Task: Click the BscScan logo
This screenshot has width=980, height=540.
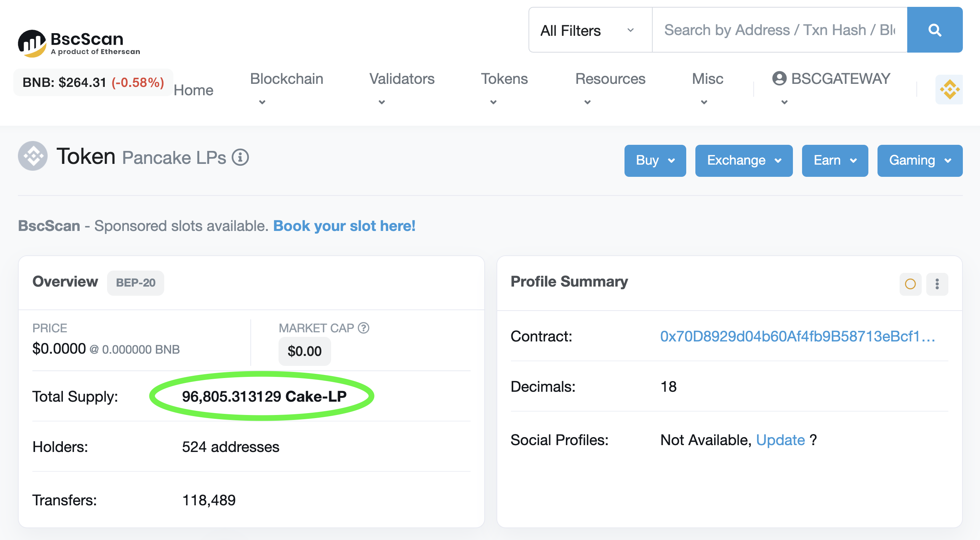Action: pos(79,43)
